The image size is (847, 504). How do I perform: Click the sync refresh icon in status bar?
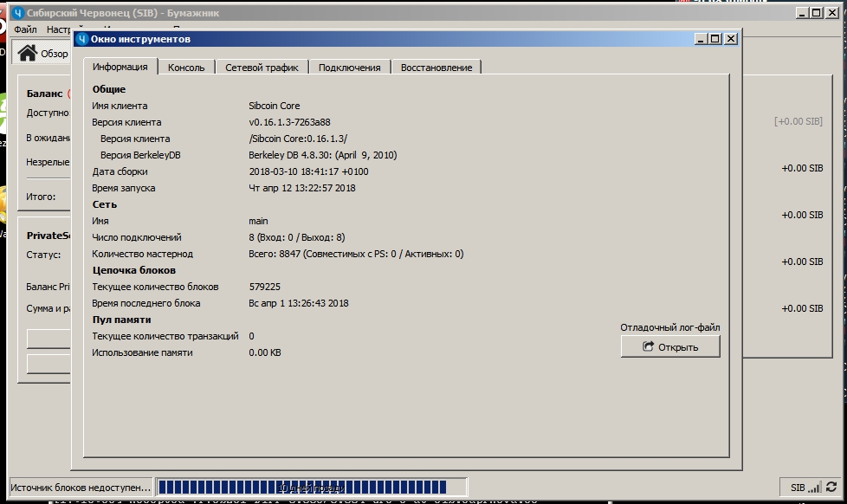point(831,487)
